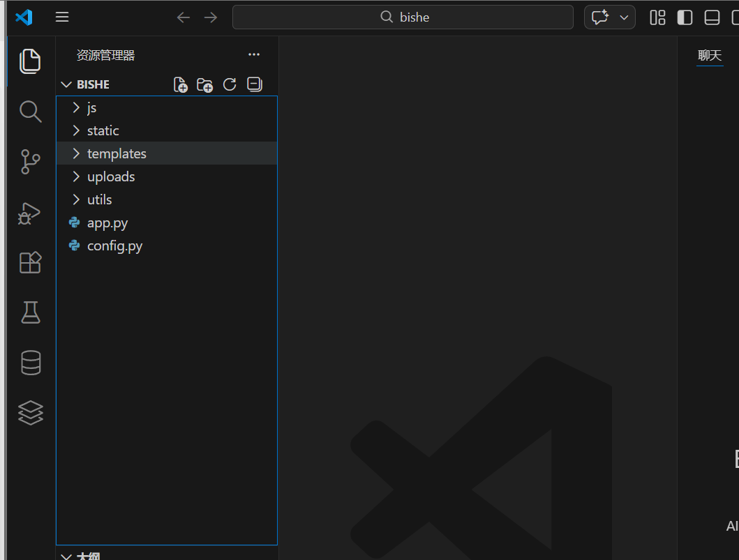Viewport: 739px width, 560px height.
Task: Expand the static folder
Action: [x=166, y=130]
